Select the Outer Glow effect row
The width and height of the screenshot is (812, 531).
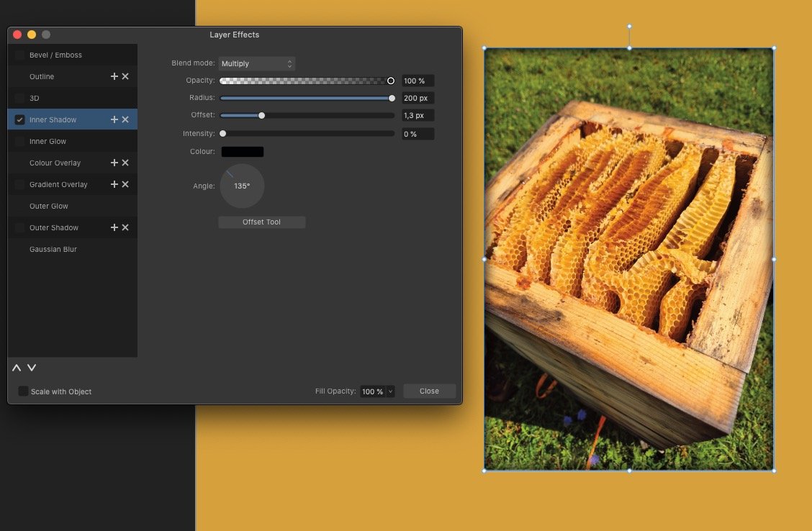[x=73, y=206]
